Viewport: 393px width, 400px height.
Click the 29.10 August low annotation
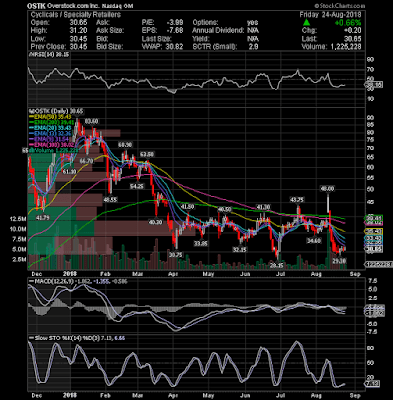coord(339,262)
